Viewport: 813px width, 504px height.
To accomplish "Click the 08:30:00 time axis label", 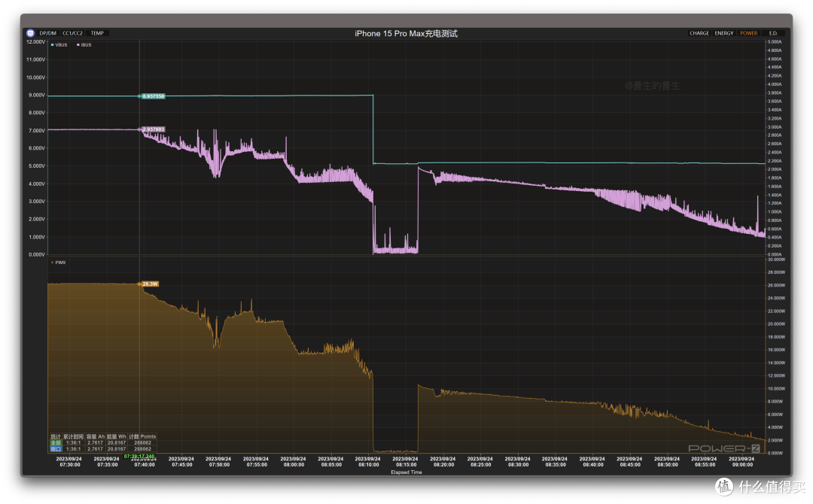I will pos(517,465).
